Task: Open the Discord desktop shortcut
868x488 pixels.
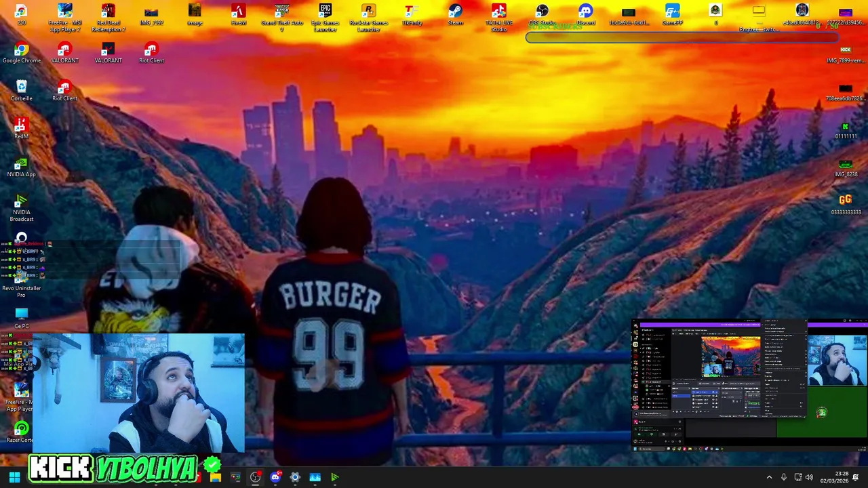Action: (585, 15)
